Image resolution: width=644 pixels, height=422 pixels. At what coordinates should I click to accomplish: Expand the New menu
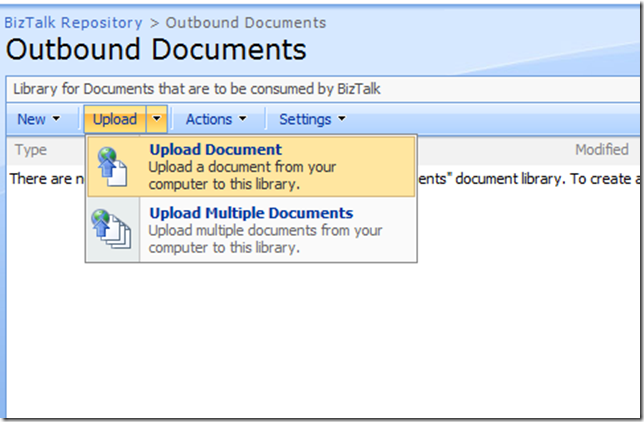click(39, 119)
